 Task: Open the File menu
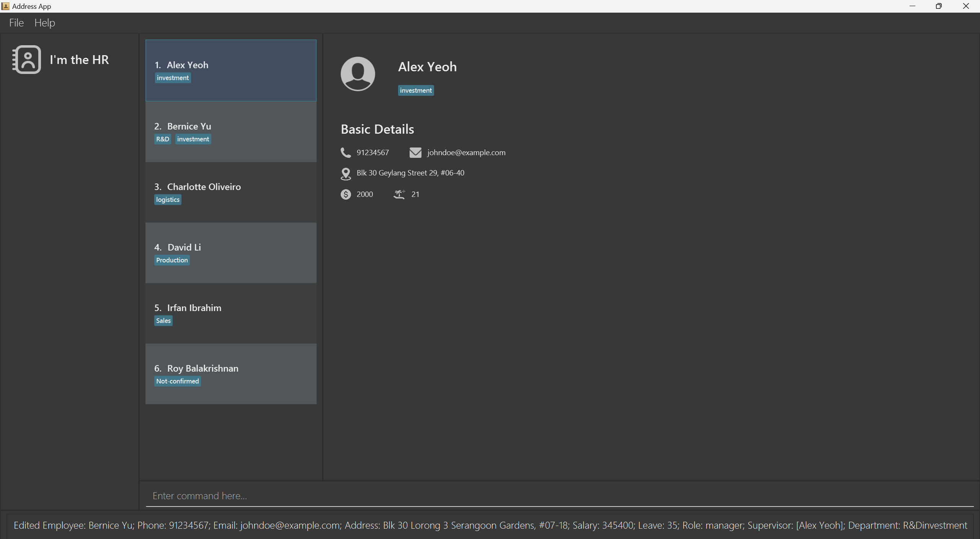[x=16, y=23]
